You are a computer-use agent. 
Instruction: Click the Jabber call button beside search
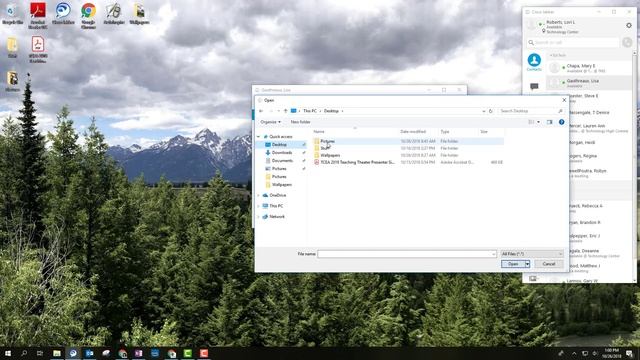tap(627, 42)
